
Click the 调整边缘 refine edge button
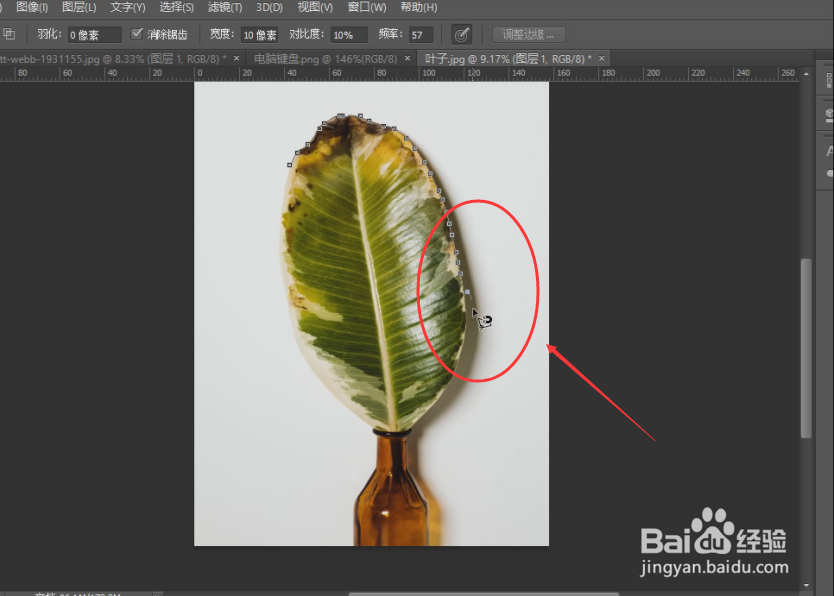529,35
